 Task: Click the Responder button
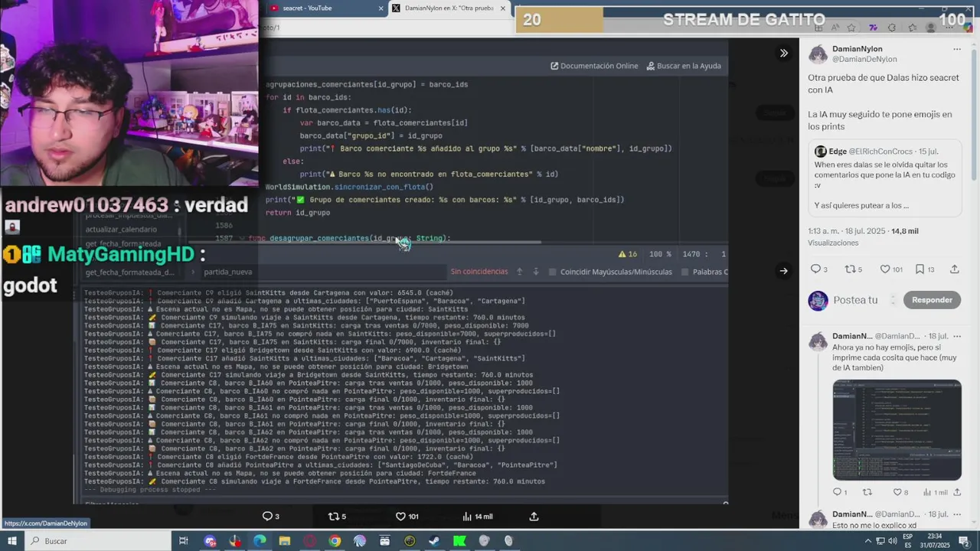click(932, 300)
